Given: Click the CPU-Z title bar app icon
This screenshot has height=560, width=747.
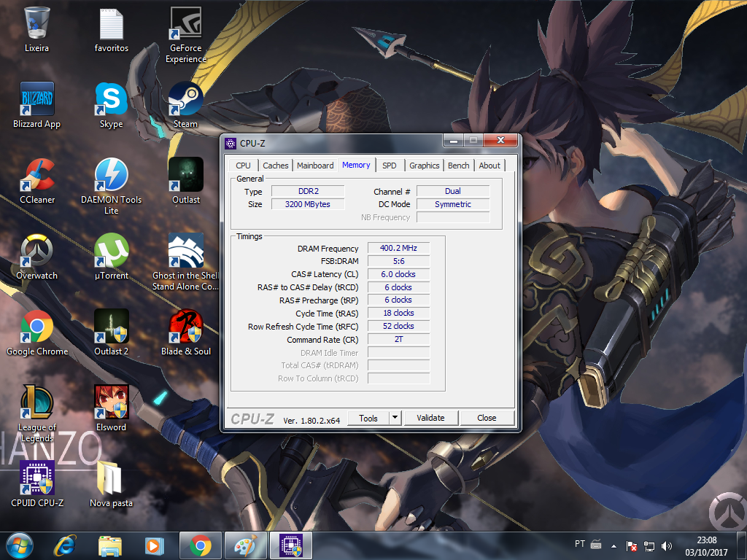Looking at the screenshot, I should [231, 144].
